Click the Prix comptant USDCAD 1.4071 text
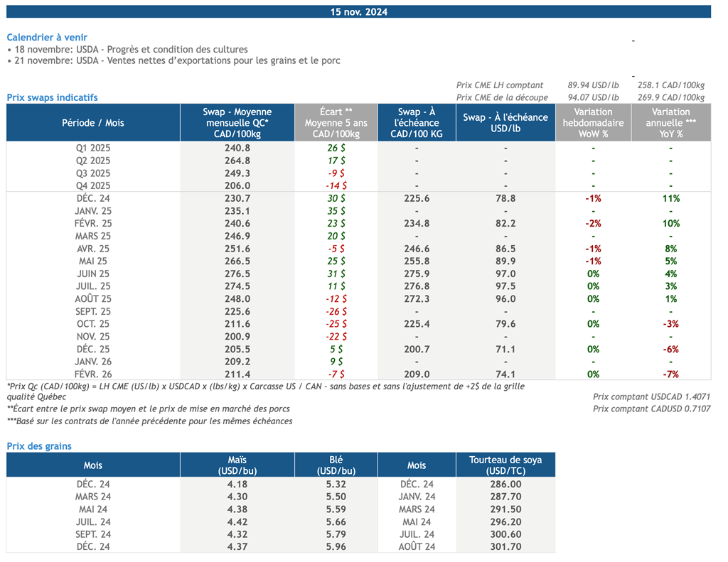This screenshot has width=728, height=562. click(x=651, y=396)
